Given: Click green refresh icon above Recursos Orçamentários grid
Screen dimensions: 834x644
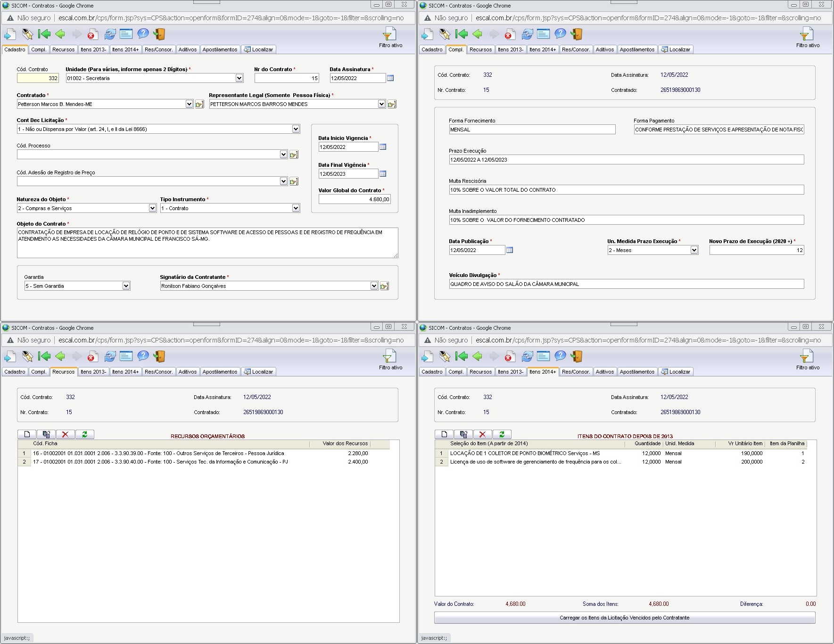Looking at the screenshot, I should pos(84,434).
